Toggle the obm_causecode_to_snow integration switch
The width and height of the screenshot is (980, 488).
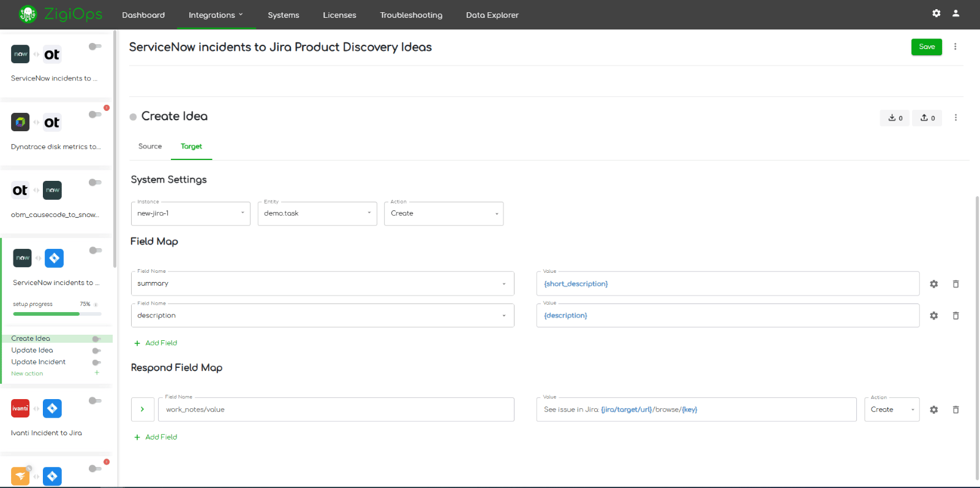95,183
